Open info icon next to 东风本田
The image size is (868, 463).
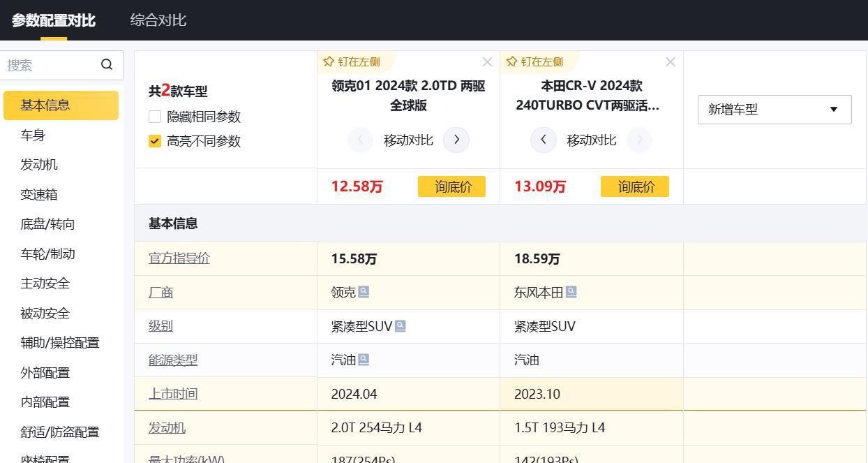click(571, 292)
